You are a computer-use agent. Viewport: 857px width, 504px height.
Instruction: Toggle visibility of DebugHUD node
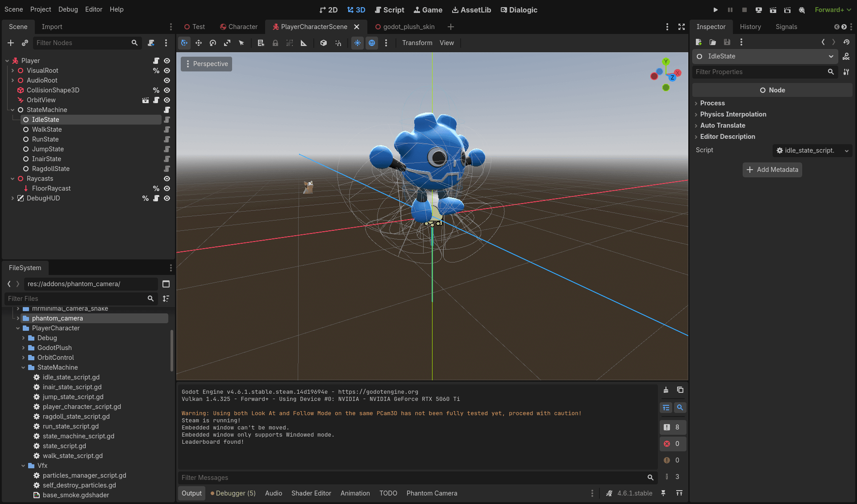tap(167, 198)
